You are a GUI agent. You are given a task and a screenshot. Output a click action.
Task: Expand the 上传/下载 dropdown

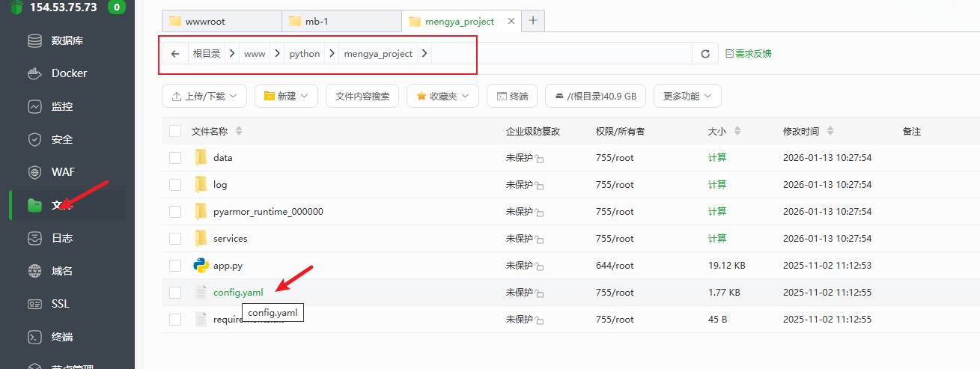point(204,96)
